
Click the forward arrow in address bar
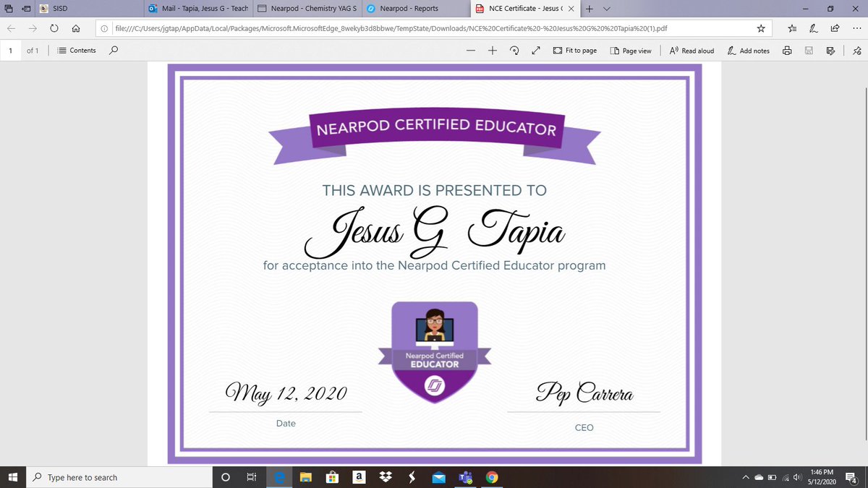33,28
